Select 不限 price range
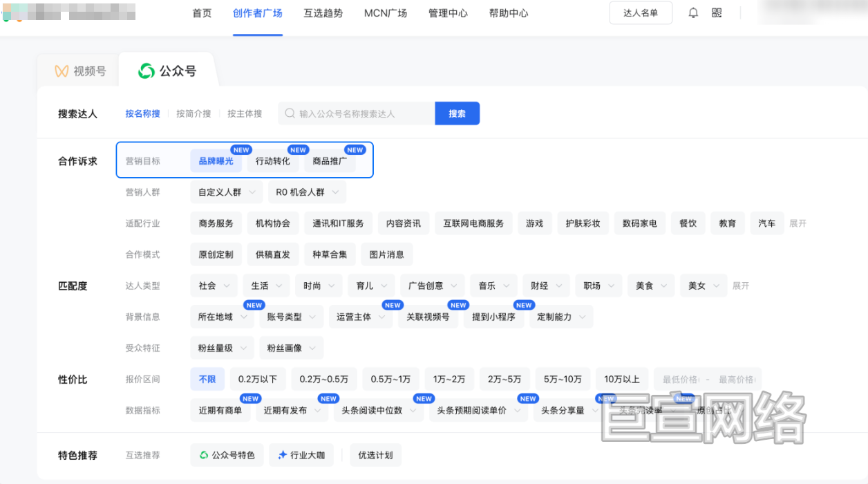Viewport: 868px width, 484px height. pos(207,379)
